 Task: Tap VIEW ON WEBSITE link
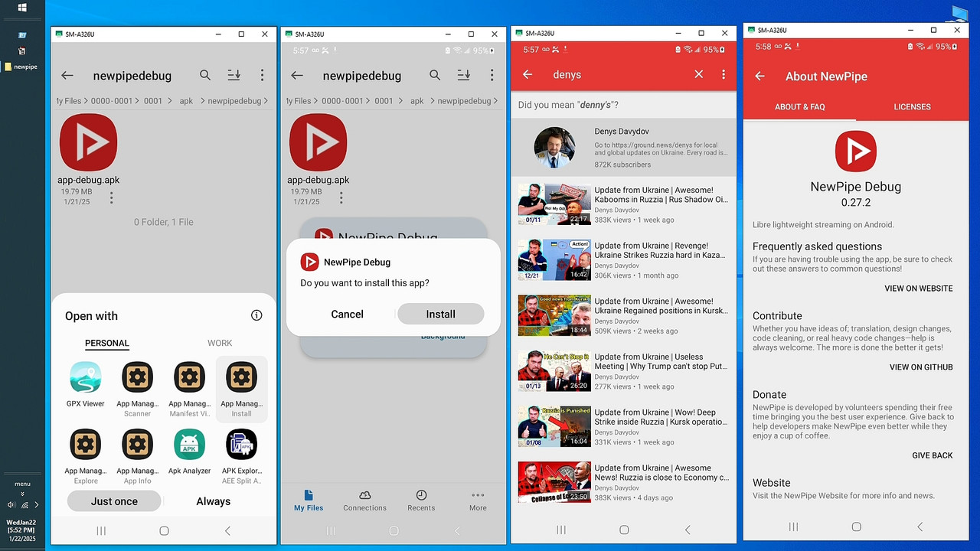tap(919, 289)
